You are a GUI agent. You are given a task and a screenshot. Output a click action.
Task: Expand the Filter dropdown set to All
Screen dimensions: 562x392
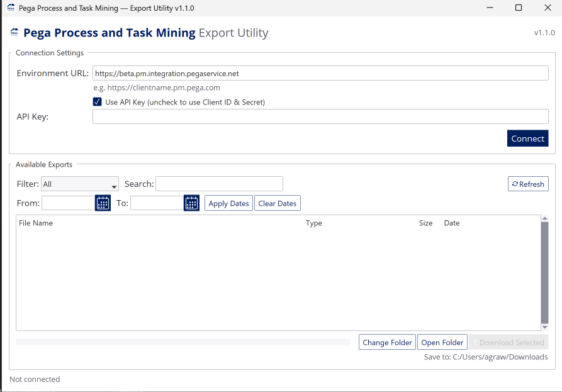point(80,184)
